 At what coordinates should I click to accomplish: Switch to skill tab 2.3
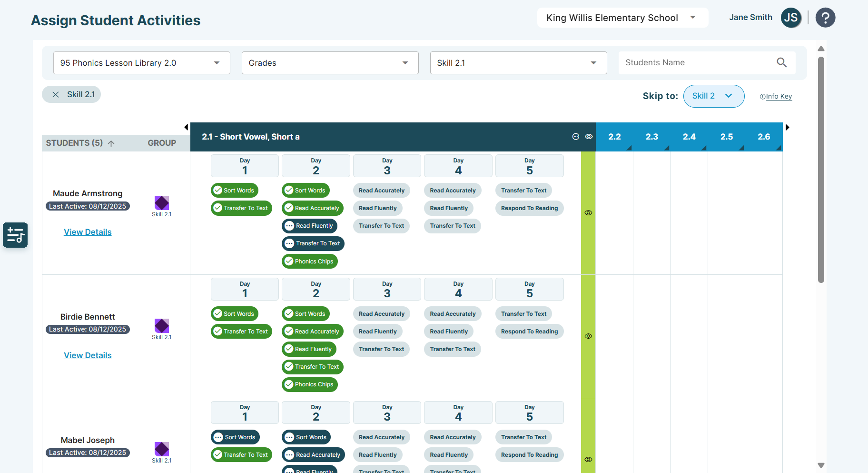pyautogui.click(x=652, y=137)
